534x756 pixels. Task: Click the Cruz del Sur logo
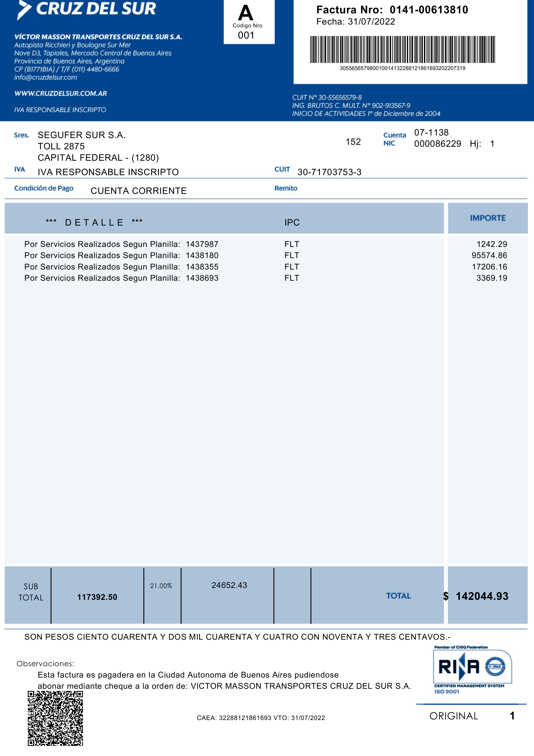tap(87, 9)
